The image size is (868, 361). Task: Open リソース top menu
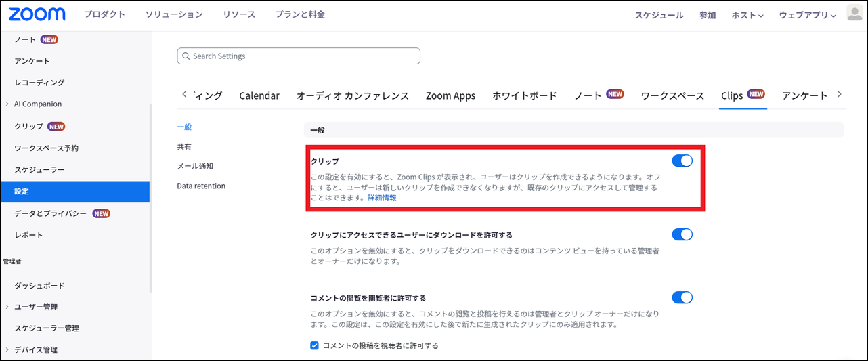pyautogui.click(x=239, y=14)
